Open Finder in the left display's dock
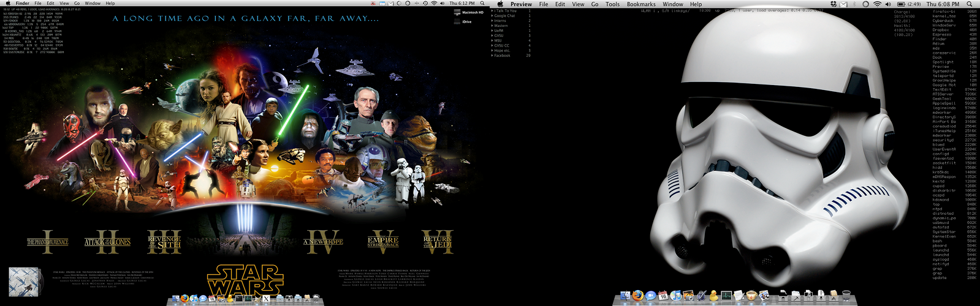The width and height of the screenshot is (980, 306). 176,299
